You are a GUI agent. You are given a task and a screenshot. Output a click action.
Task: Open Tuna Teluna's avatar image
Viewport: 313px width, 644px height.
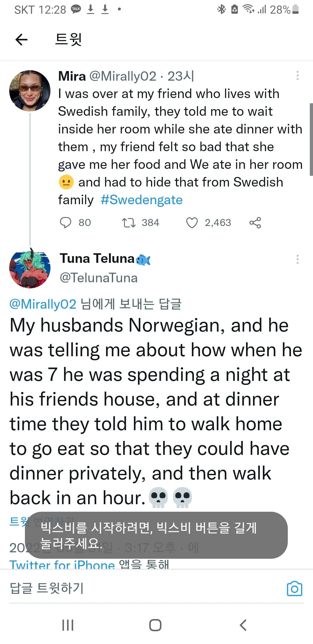point(30,268)
